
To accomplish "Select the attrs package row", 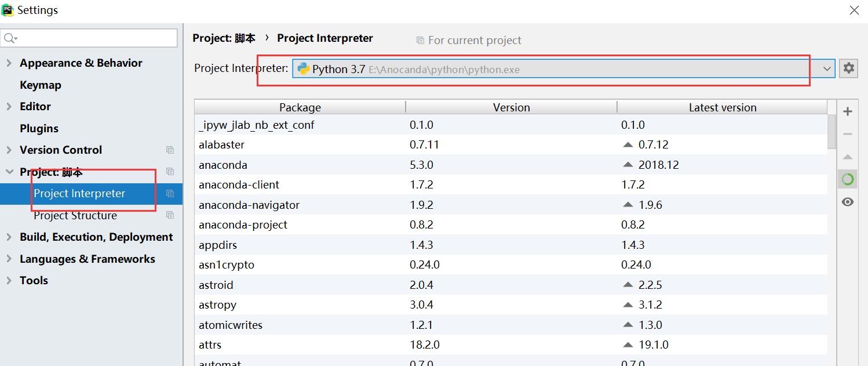I will click(x=510, y=345).
